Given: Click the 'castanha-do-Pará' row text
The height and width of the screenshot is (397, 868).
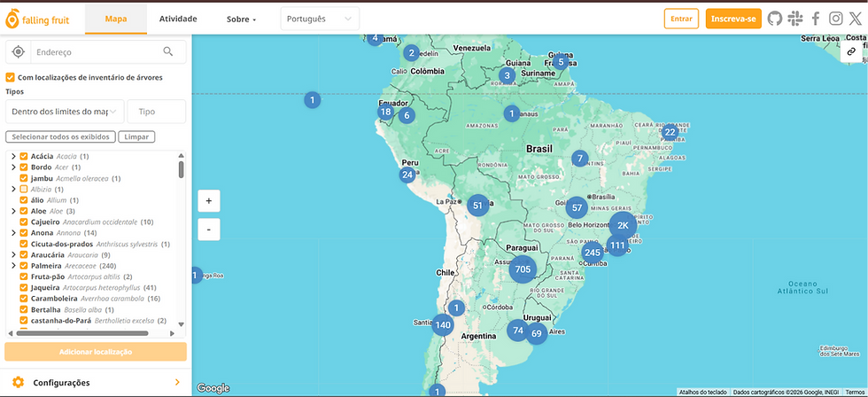Looking at the screenshot, I should (98, 321).
